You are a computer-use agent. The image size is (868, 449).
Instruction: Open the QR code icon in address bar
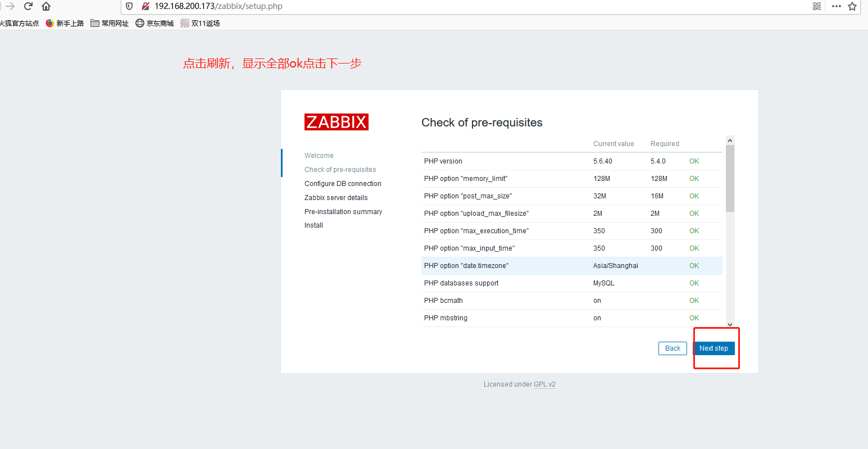[817, 6]
